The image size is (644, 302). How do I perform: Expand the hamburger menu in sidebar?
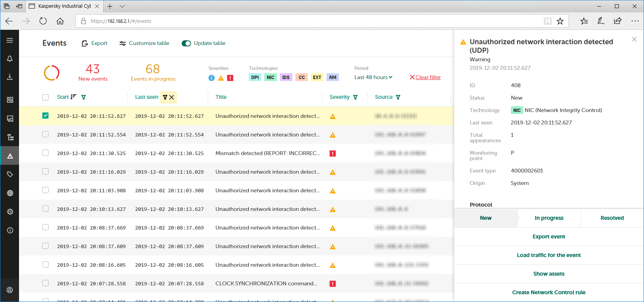pos(10,40)
